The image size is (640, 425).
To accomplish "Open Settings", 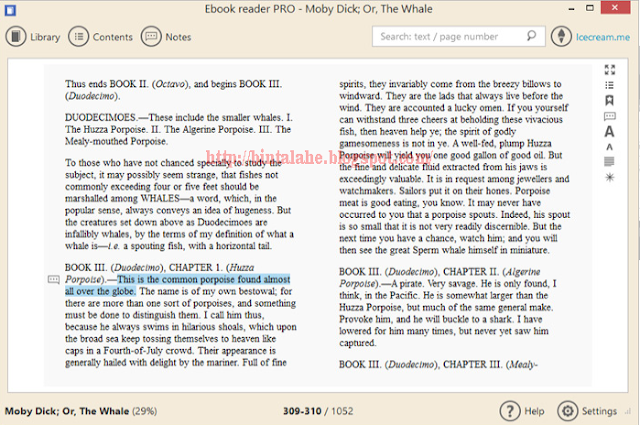I will [x=587, y=411].
